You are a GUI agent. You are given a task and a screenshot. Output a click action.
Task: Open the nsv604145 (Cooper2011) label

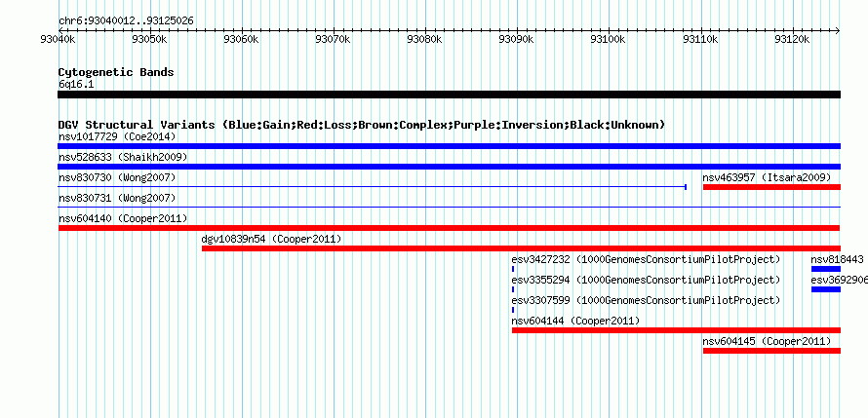767,341
